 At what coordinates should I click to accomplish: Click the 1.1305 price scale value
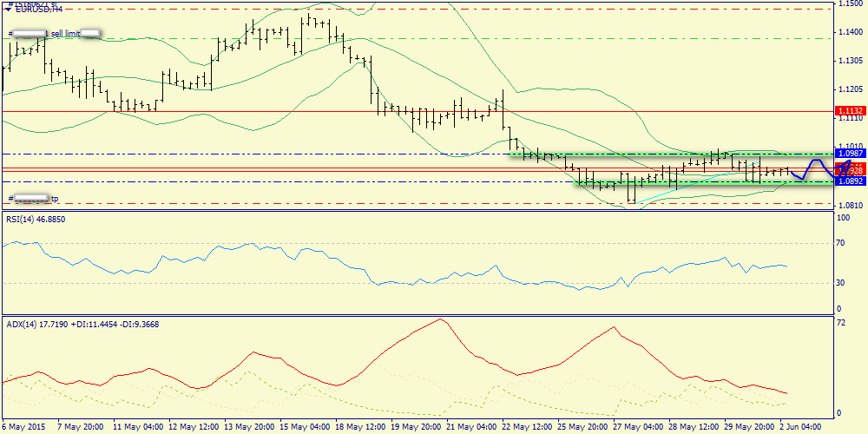pos(851,61)
